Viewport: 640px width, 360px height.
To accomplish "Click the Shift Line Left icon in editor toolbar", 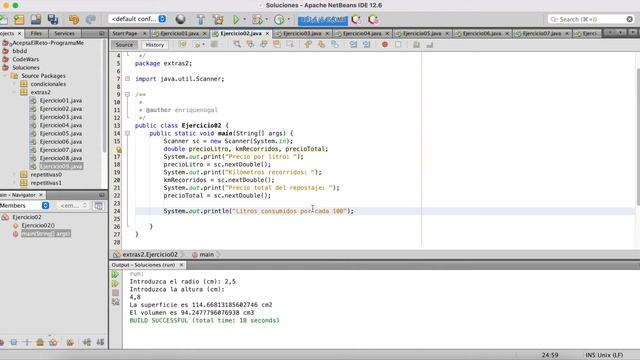I will point(353,44).
